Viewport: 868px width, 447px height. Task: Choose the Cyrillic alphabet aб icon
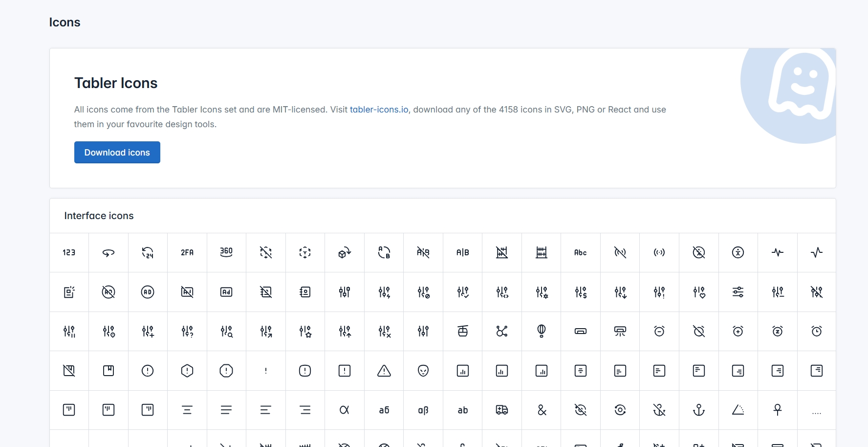click(384, 410)
